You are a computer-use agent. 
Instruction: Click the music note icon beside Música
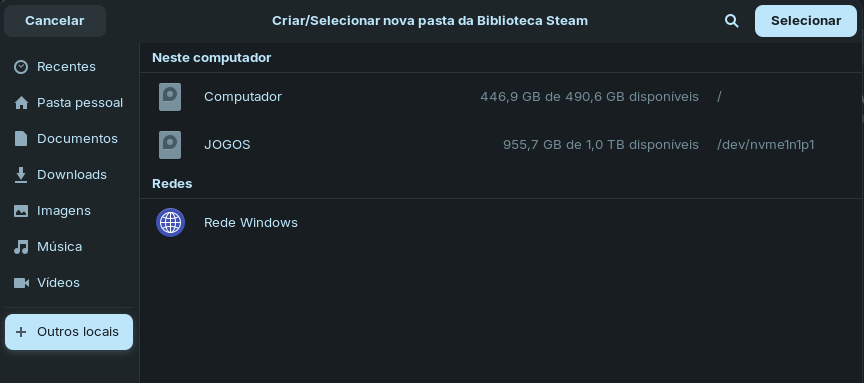[21, 247]
